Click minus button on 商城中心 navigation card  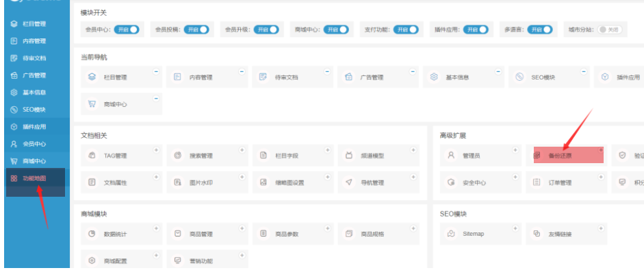tap(156, 99)
